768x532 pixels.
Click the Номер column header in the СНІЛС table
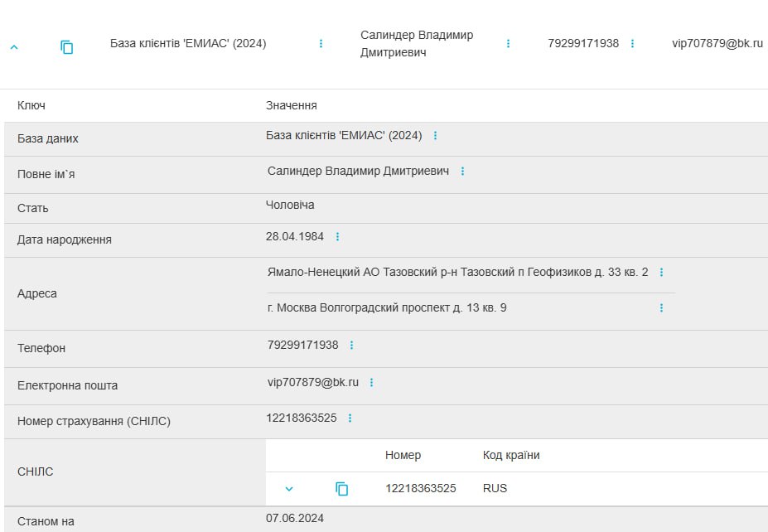click(403, 455)
